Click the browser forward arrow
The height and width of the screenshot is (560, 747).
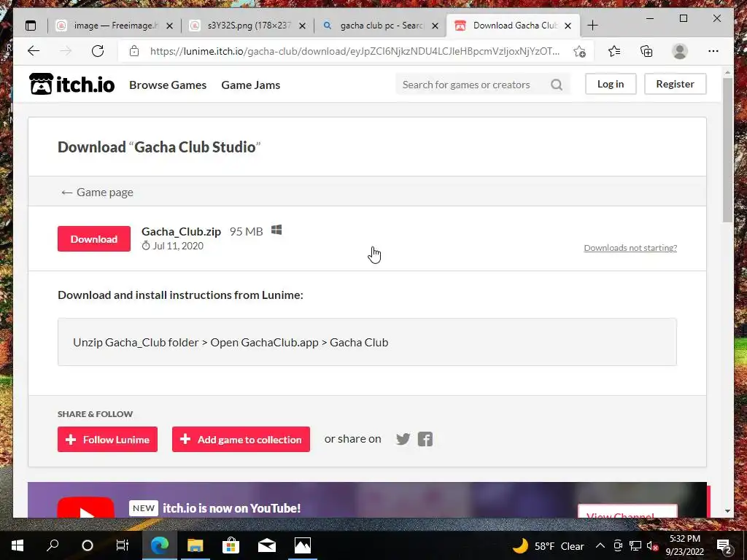pos(66,51)
